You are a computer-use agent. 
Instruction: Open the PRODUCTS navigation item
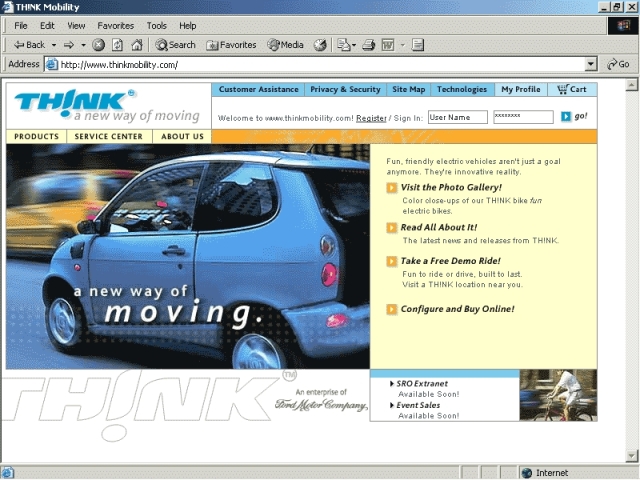click(36, 137)
